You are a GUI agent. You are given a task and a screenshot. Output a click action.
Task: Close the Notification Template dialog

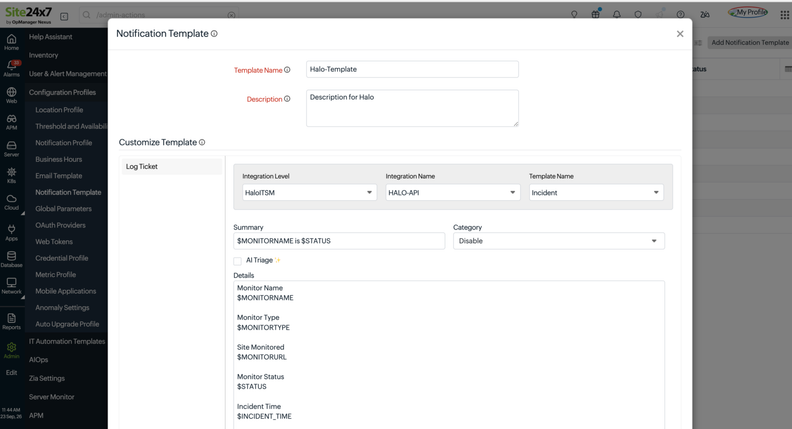click(680, 34)
